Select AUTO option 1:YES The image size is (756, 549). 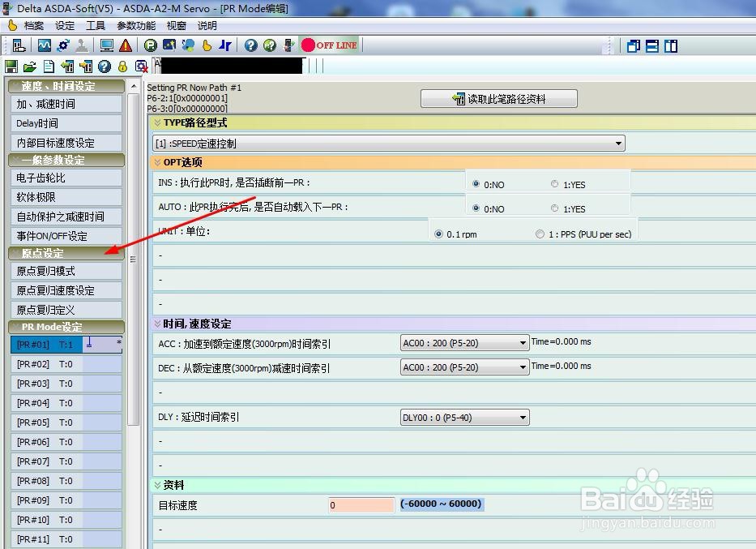pos(554,208)
